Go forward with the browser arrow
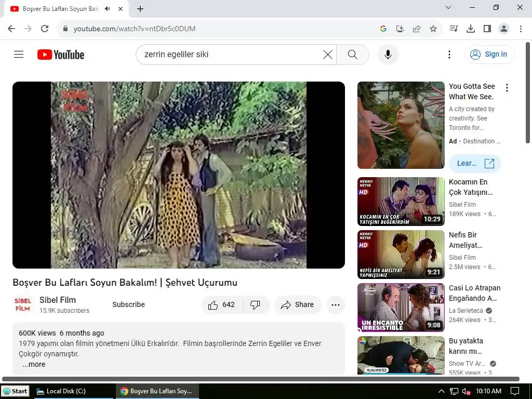 coord(28,29)
